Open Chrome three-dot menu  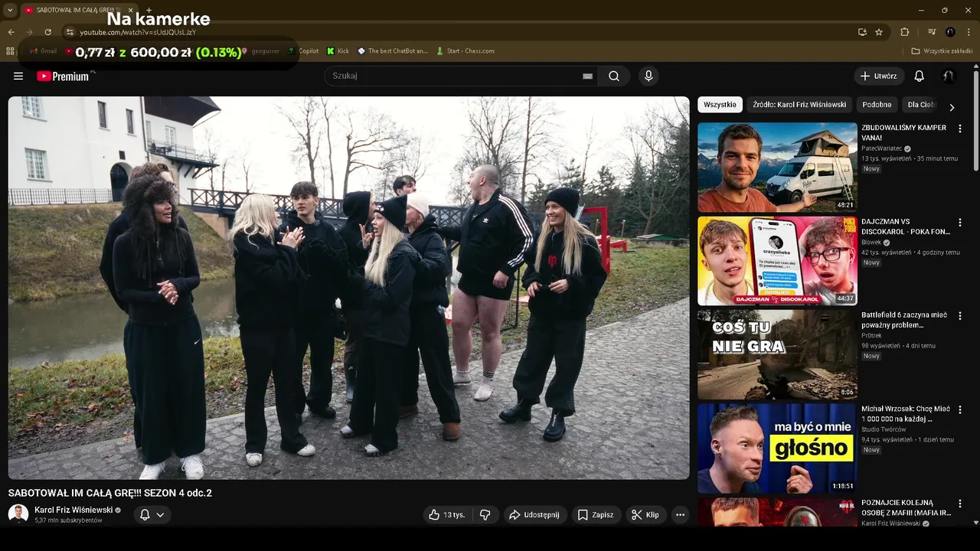pos(969,32)
